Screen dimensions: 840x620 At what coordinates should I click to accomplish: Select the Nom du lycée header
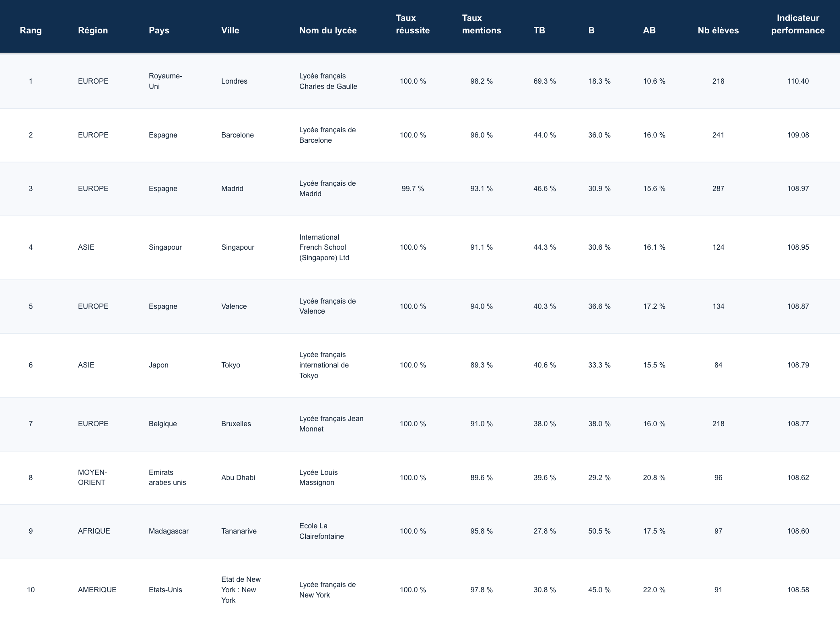[328, 30]
